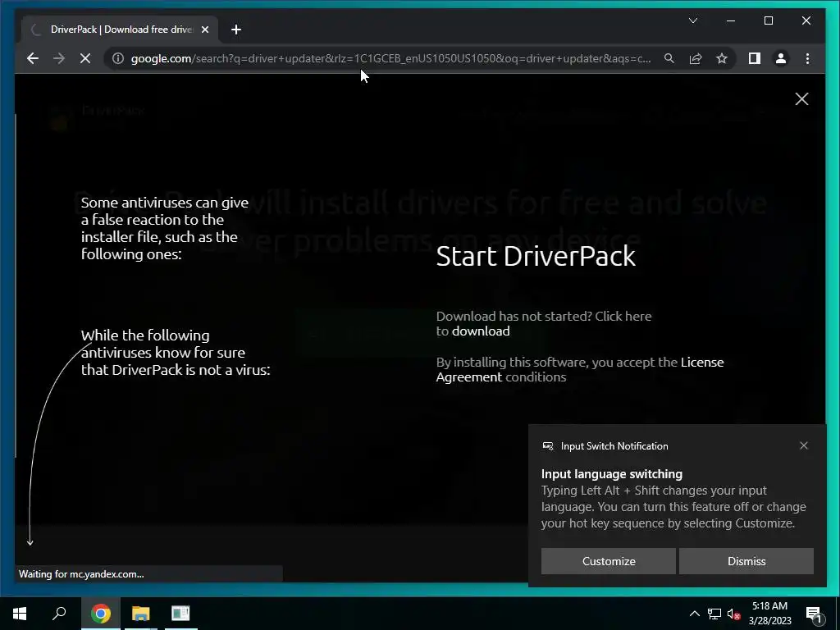The height and width of the screenshot is (630, 840).
Task: Click the Customize button
Action: (x=609, y=561)
